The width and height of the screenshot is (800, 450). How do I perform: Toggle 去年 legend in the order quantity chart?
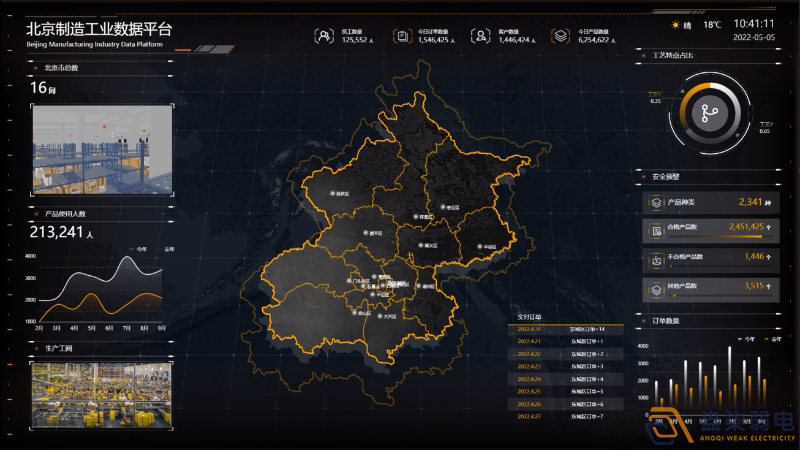pyautogui.click(x=767, y=340)
